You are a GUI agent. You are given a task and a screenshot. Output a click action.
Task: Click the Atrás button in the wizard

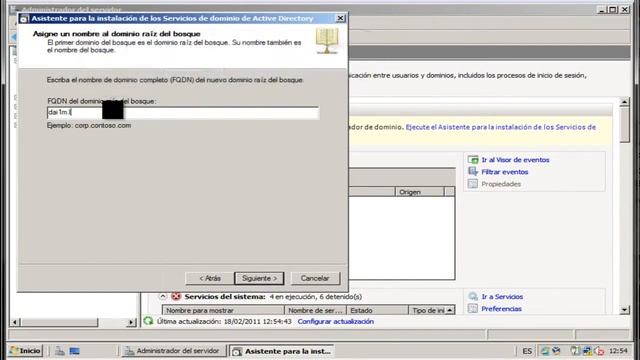coord(210,278)
